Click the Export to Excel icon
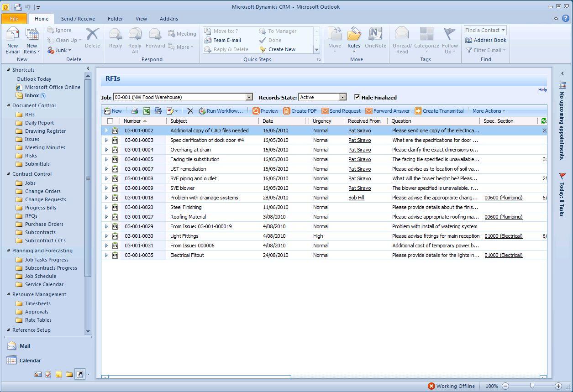Viewport: 573px width, 392px height. click(147, 111)
